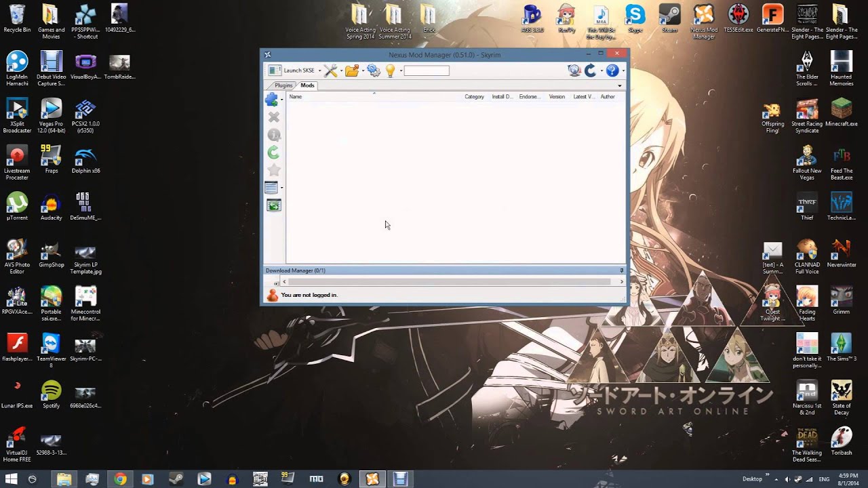Image resolution: width=868 pixels, height=488 pixels.
Task: Open the Launch SKSE dropdown arrow
Action: tap(319, 70)
